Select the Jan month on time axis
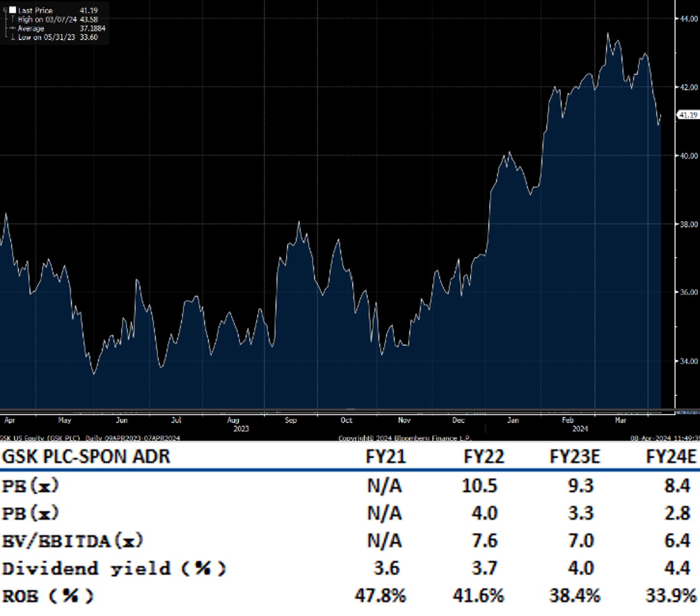Image resolution: width=700 pixels, height=616 pixels. [513, 420]
